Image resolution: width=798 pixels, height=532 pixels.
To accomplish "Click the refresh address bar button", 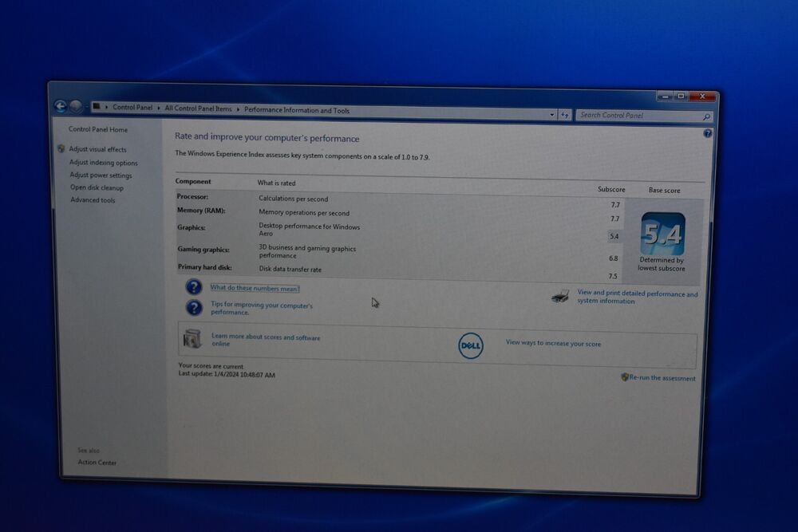I will (565, 116).
